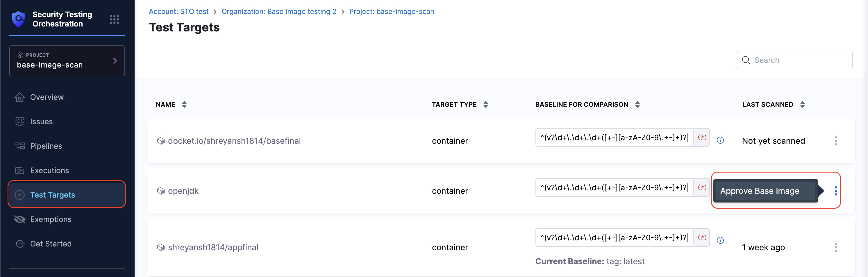Open the three-dot menu for openjdk
868x277 pixels.
pos(836,191)
